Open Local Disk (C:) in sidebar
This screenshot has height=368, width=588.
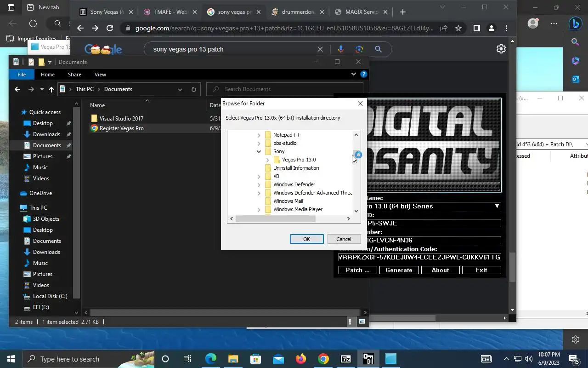[x=50, y=296]
